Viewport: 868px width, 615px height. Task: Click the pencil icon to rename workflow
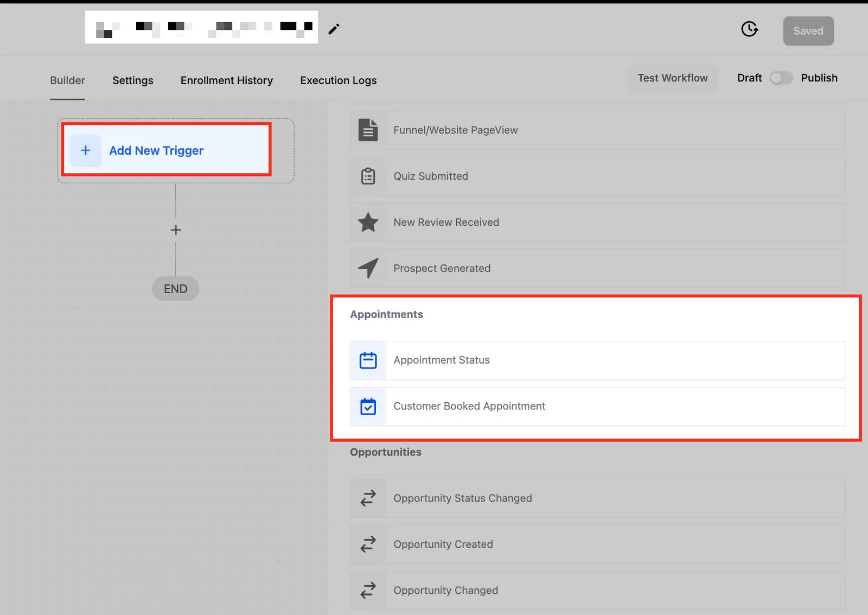coord(334,29)
